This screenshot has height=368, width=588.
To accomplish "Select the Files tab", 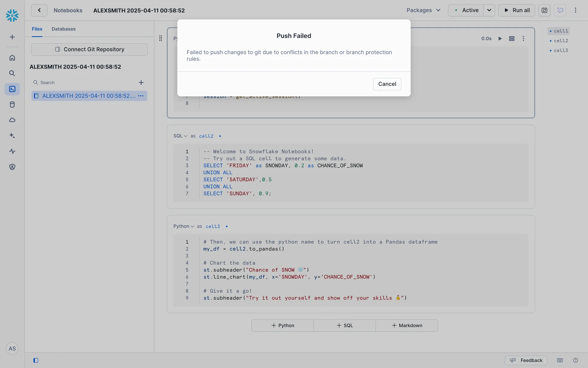I will [37, 29].
